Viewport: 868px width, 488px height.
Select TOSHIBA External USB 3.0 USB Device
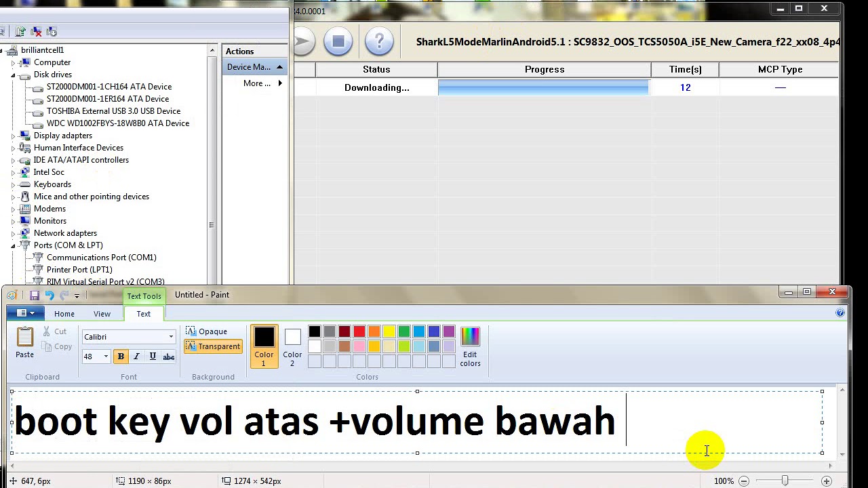click(113, 111)
